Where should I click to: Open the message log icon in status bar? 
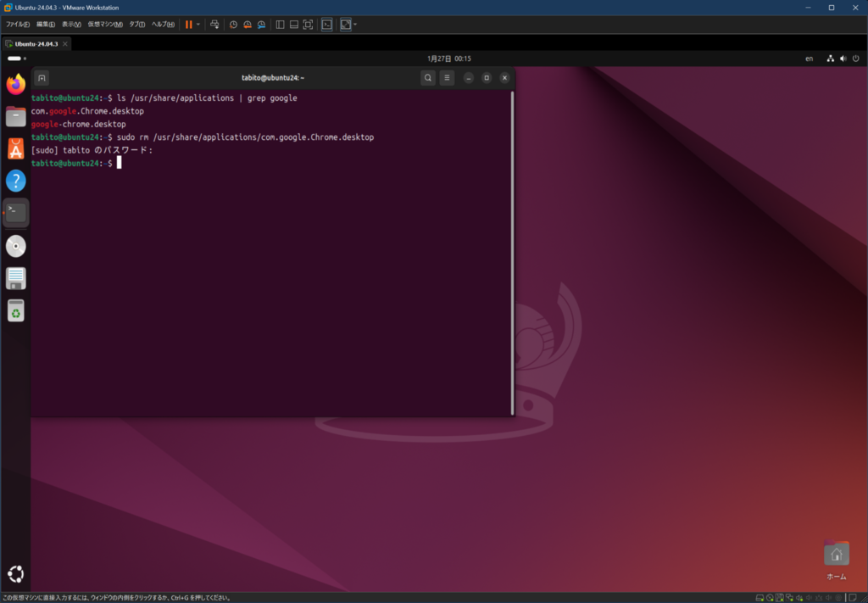pos(853,598)
